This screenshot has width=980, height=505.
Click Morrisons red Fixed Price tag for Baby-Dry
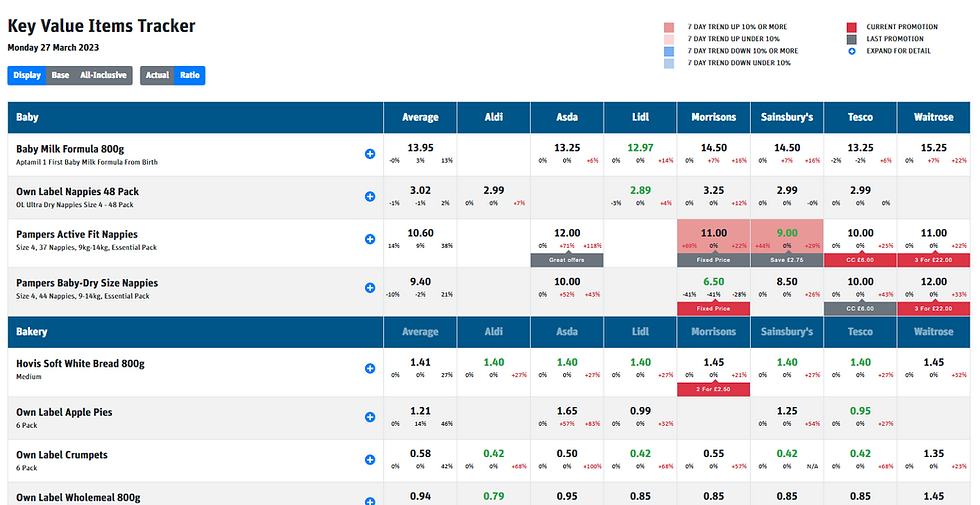click(x=714, y=309)
